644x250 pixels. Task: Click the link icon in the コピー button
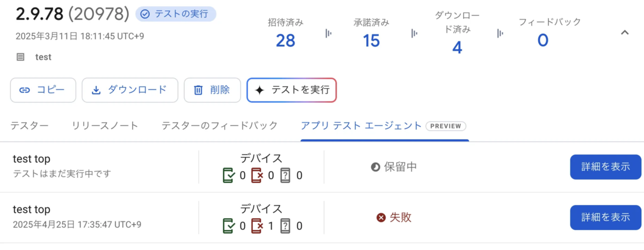[x=25, y=90]
